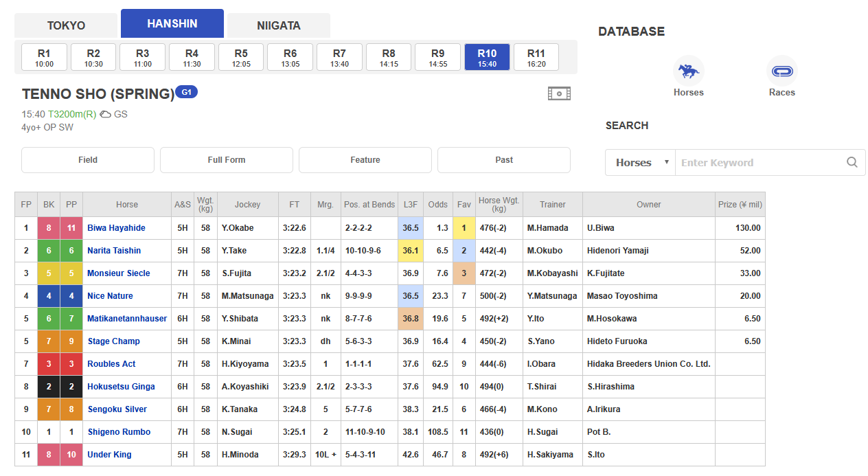This screenshot has width=868, height=476.
Task: Click the cloudy weather icon
Action: [106, 114]
